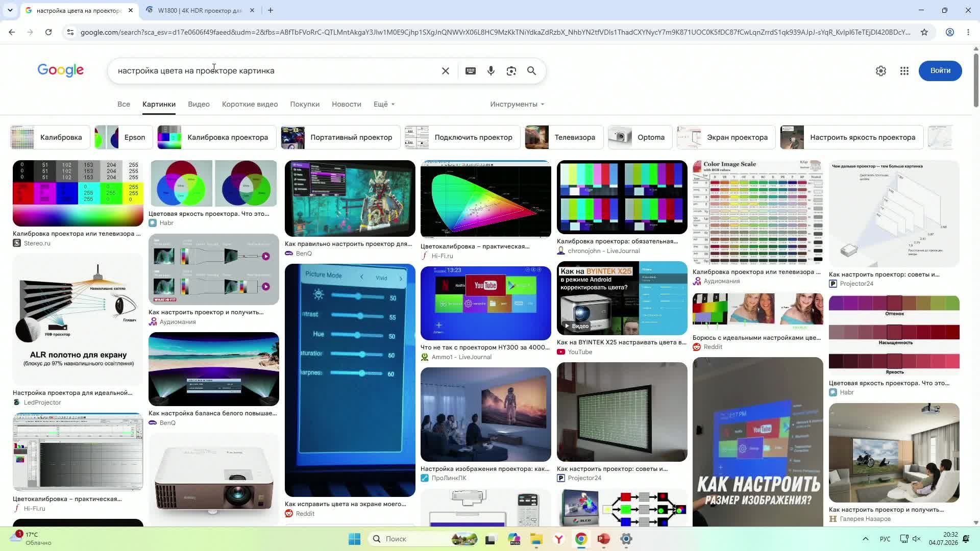Switch input language РУС
The height and width of the screenshot is (551, 980).
pos(885,539)
